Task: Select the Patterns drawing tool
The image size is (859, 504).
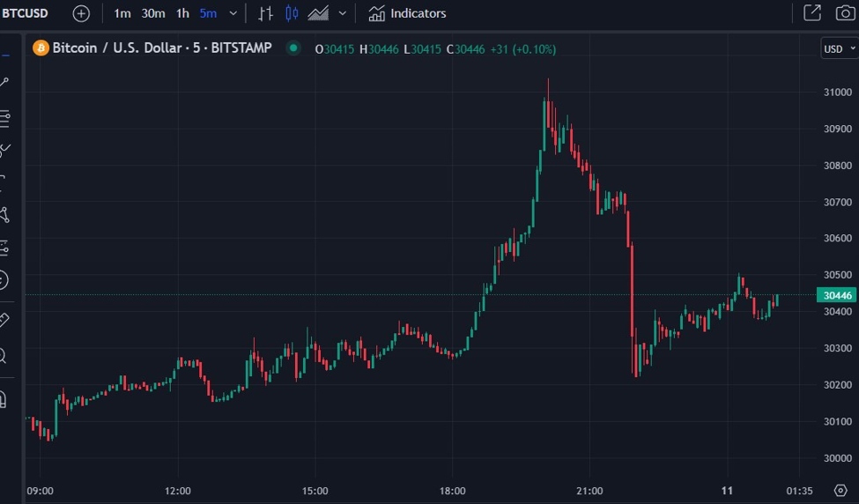Action: tap(4, 215)
